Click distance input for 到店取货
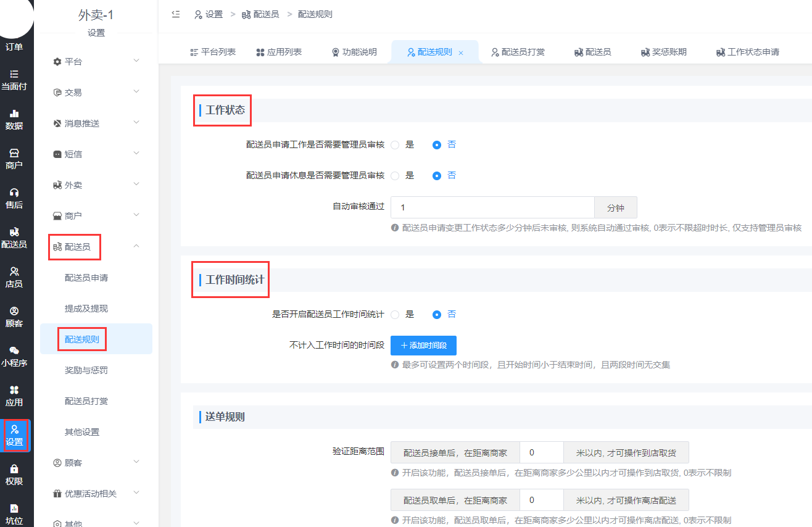The width and height of the screenshot is (812, 527). (541, 452)
